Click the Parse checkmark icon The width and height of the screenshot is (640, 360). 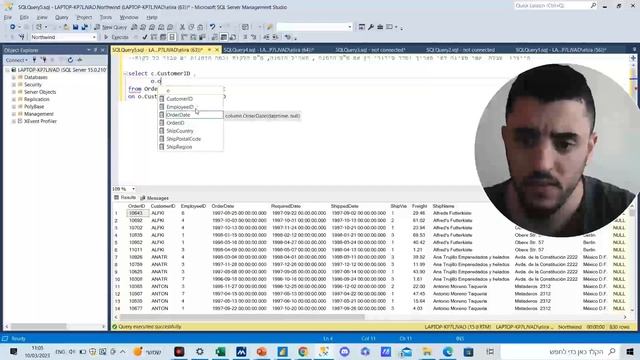144,37
